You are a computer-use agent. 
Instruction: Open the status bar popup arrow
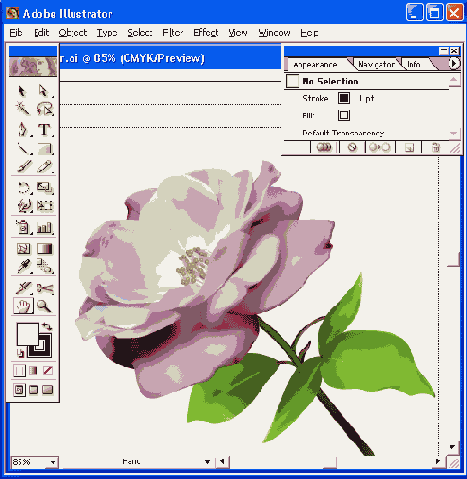point(207,462)
